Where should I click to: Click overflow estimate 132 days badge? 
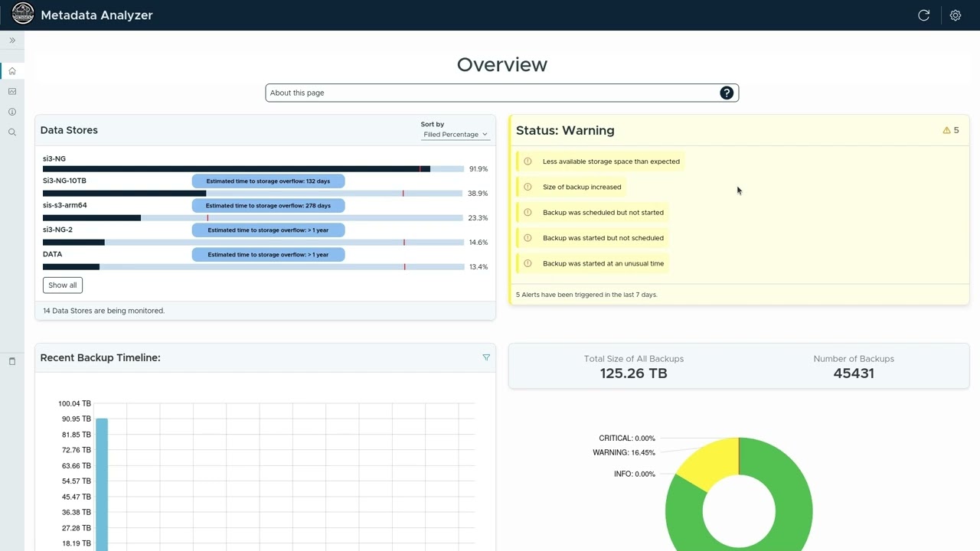click(268, 181)
